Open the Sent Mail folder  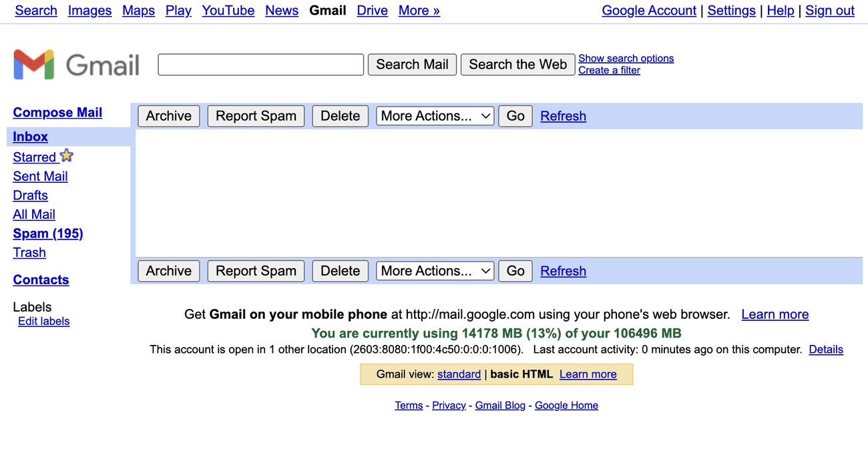[40, 176]
